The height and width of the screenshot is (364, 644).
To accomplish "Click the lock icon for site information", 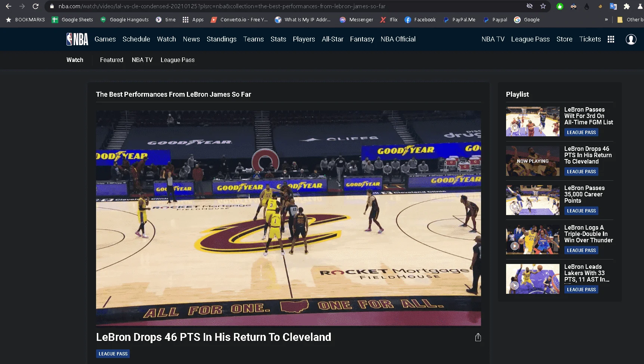I will click(52, 6).
